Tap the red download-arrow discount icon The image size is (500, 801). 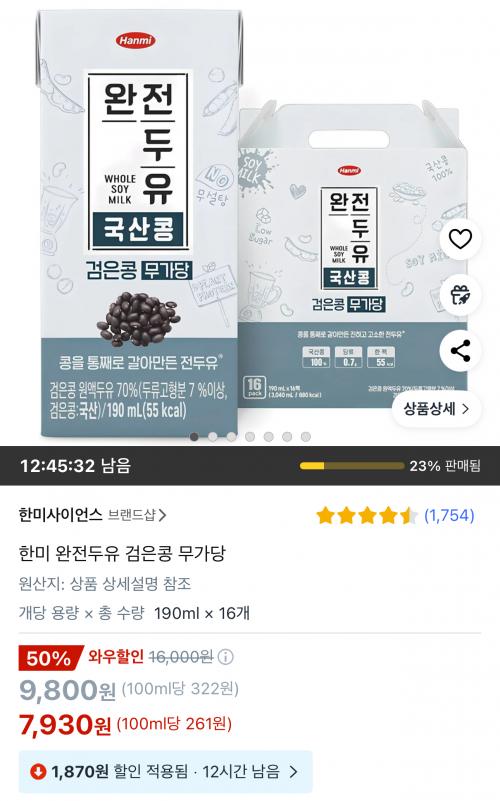[38, 771]
